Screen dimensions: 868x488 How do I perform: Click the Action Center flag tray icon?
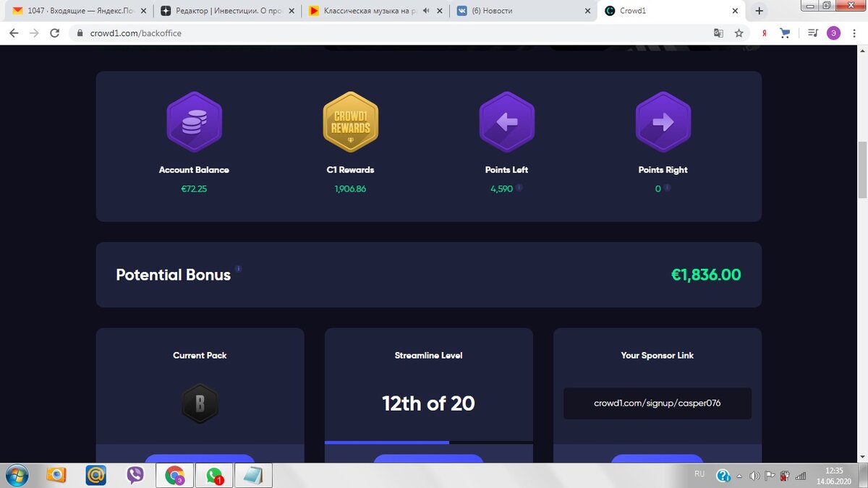point(771,475)
